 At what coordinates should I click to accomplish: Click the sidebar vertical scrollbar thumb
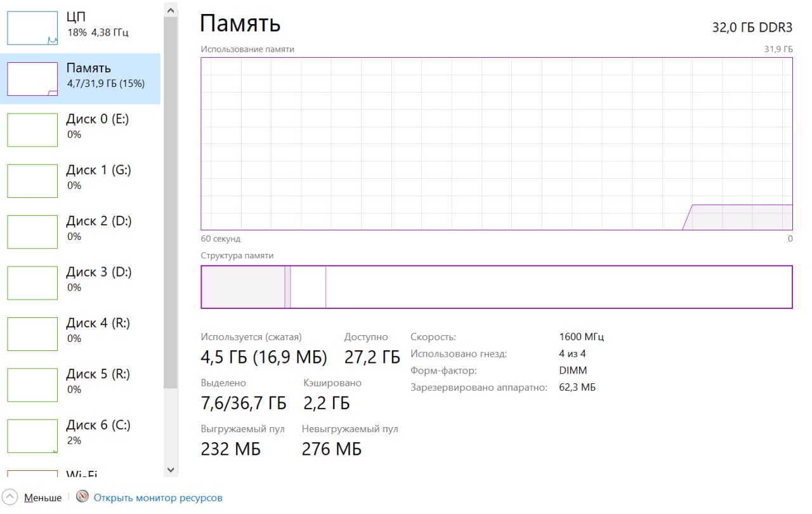[170, 203]
